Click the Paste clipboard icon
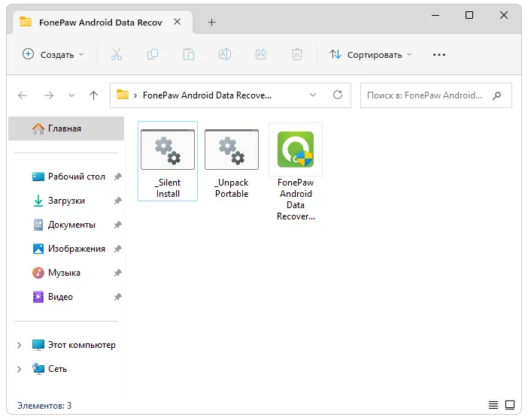This screenshot has width=528, height=420. 189,54
